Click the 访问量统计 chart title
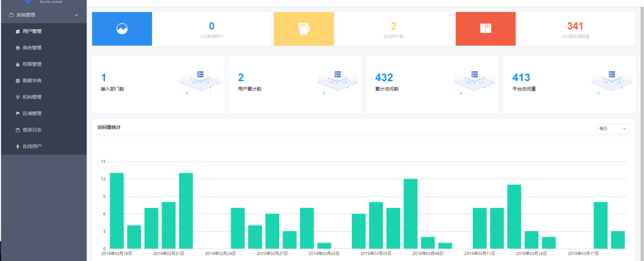 click(109, 127)
